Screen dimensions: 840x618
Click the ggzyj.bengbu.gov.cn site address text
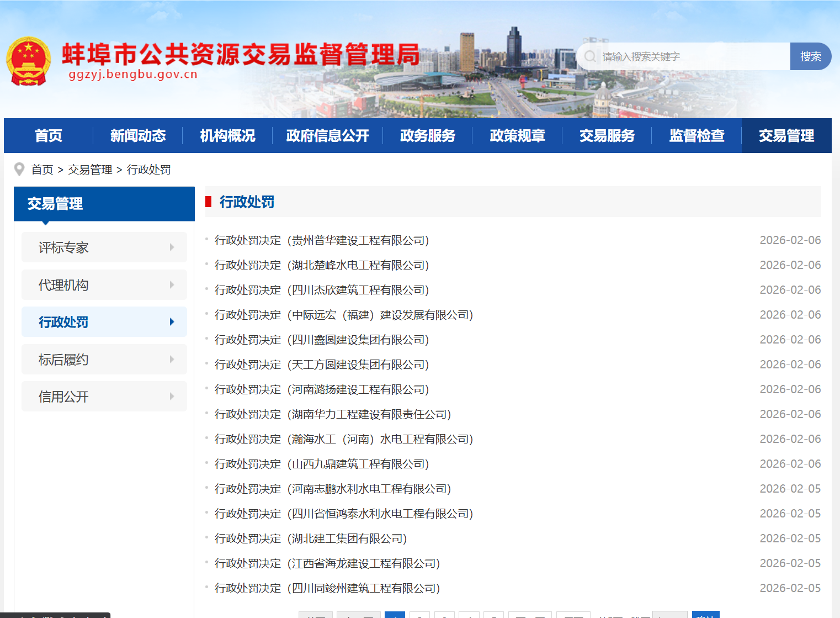click(x=133, y=75)
